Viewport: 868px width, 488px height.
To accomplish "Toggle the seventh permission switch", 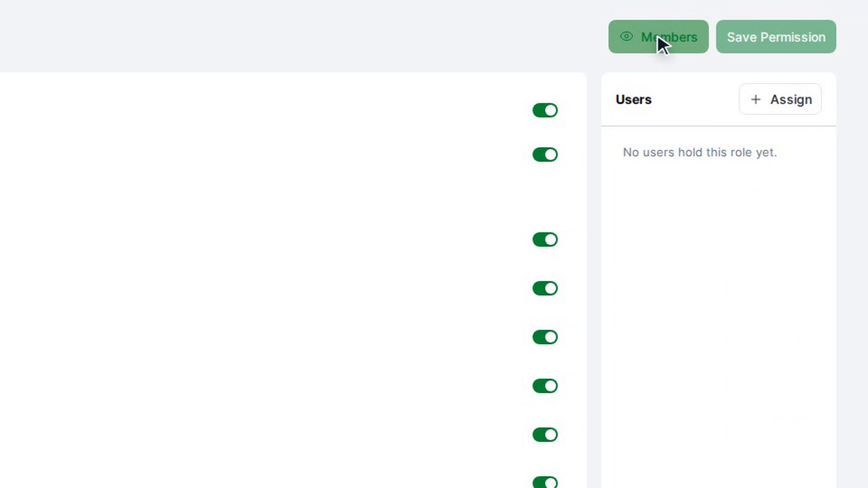I will point(545,435).
